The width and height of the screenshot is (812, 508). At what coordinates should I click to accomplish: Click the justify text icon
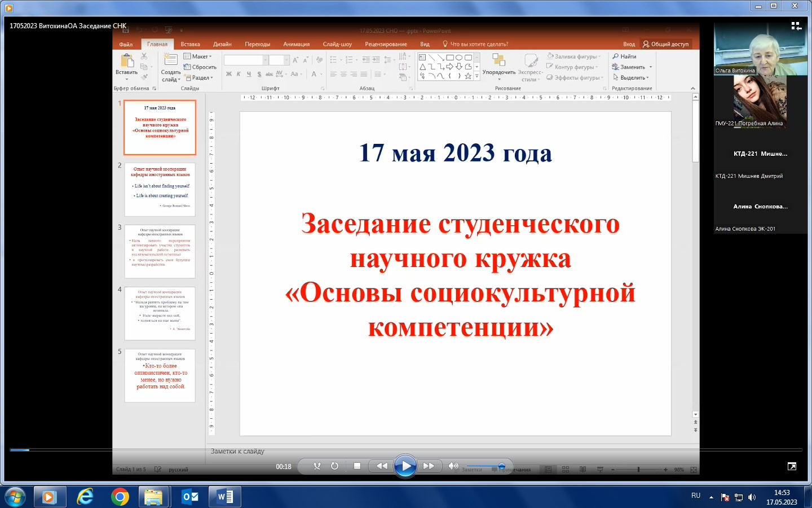click(x=364, y=74)
